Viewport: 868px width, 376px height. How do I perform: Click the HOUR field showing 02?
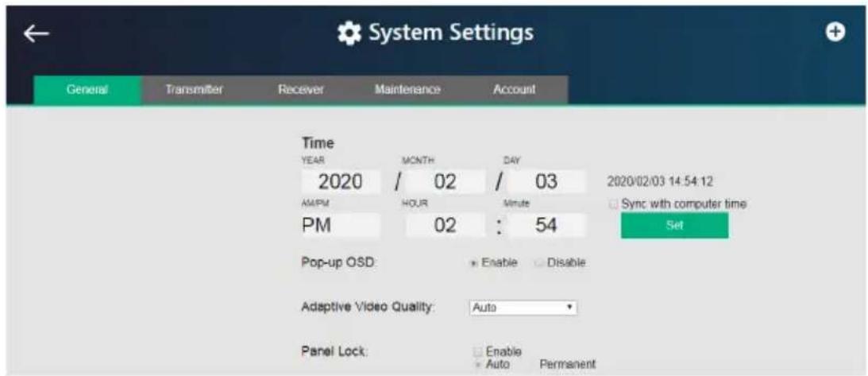tap(445, 226)
